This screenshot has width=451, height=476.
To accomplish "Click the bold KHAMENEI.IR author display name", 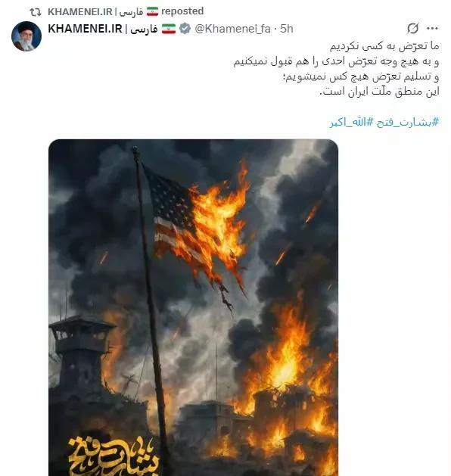I will click(85, 29).
